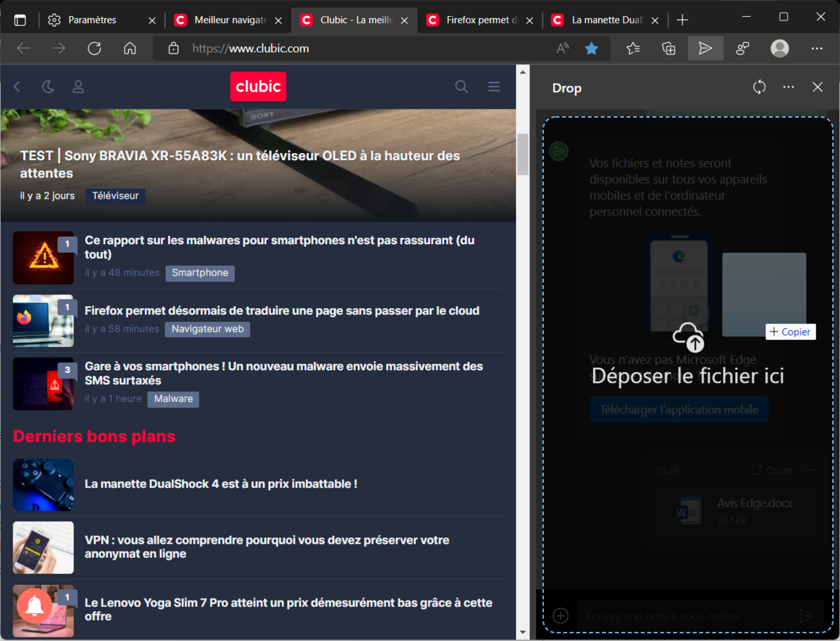Viewport: 840px width, 641px height.
Task: Switch to the Firefox permet tab
Action: click(479, 20)
